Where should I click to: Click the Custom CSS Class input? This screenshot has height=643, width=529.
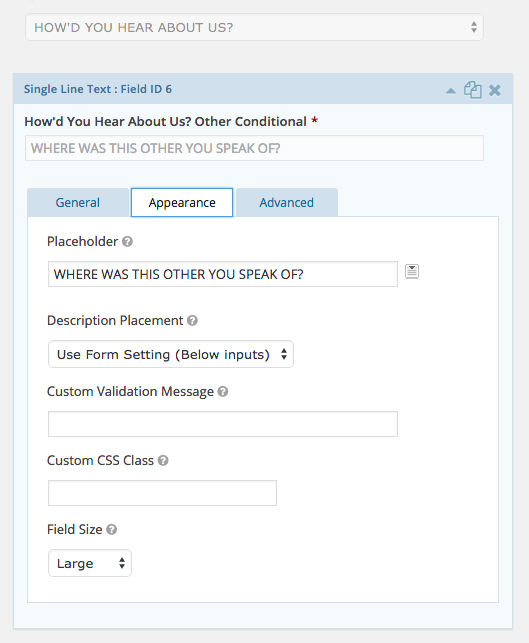pos(162,493)
